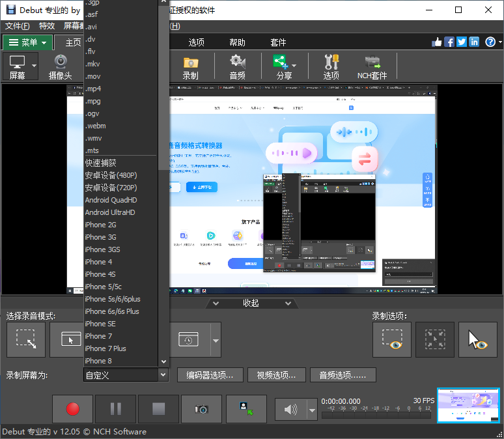Click the speaker volume icon
The image size is (504, 439).
coord(291,409)
